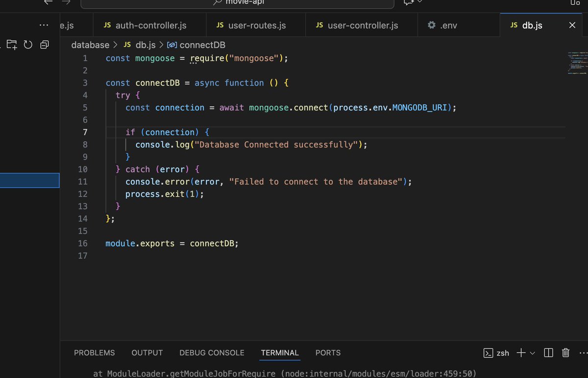Click line number 7 in the gutter

click(x=85, y=132)
